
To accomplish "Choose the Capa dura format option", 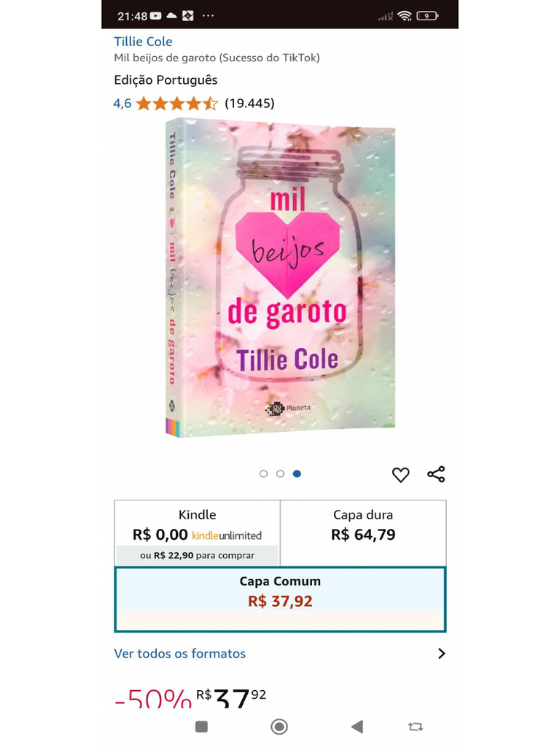I will [x=363, y=533].
